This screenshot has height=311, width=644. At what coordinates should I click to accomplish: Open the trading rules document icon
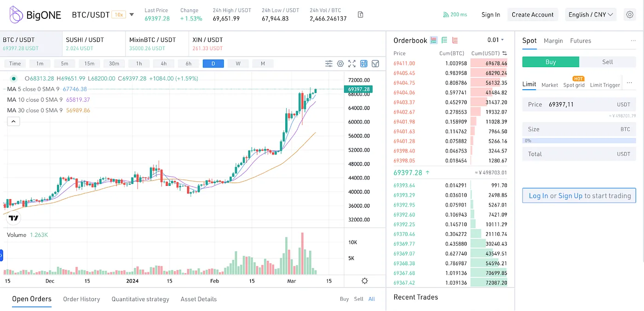[x=361, y=15]
